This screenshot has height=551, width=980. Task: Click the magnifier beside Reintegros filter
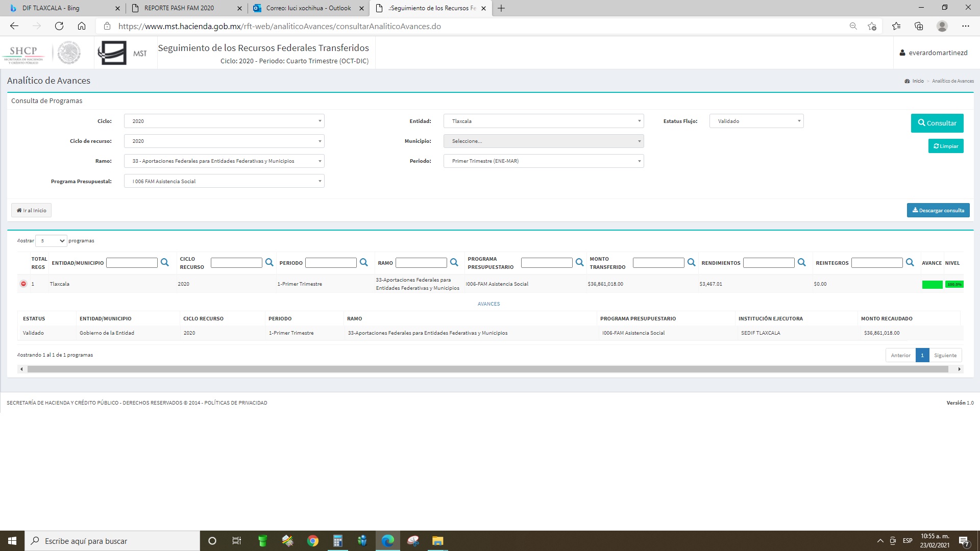(x=910, y=262)
